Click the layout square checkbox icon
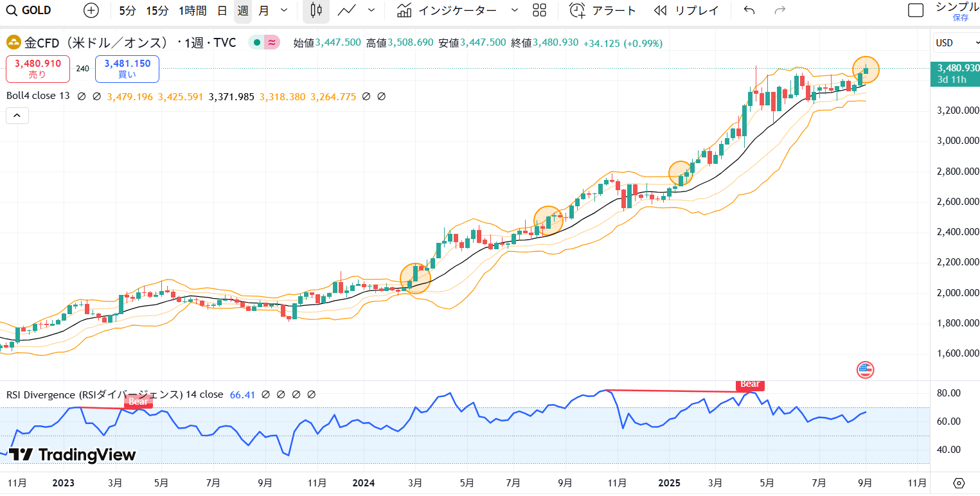Screen dimensions: 980x496 tap(915, 10)
